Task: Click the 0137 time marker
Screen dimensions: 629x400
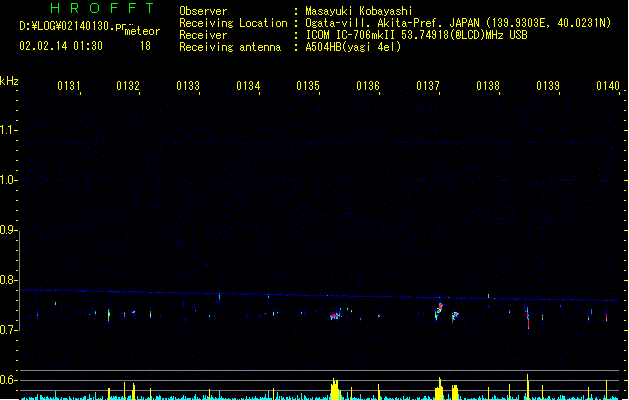Action: [x=428, y=86]
